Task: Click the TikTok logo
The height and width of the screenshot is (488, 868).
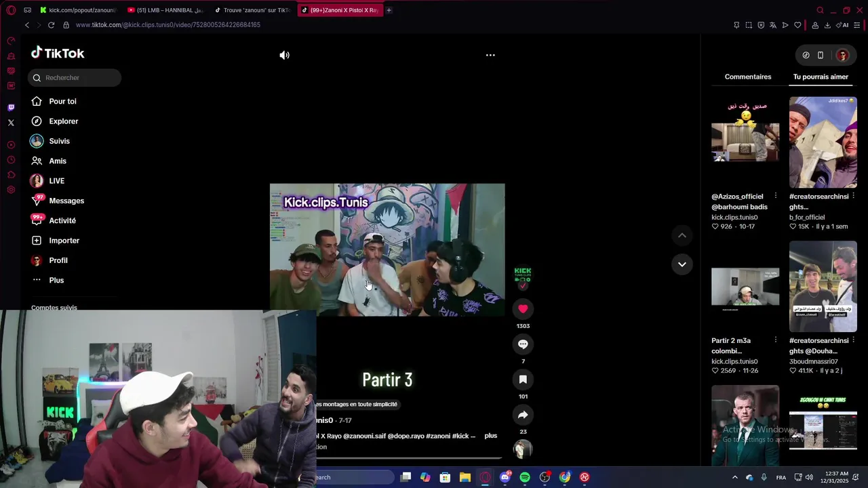Action: (x=58, y=53)
